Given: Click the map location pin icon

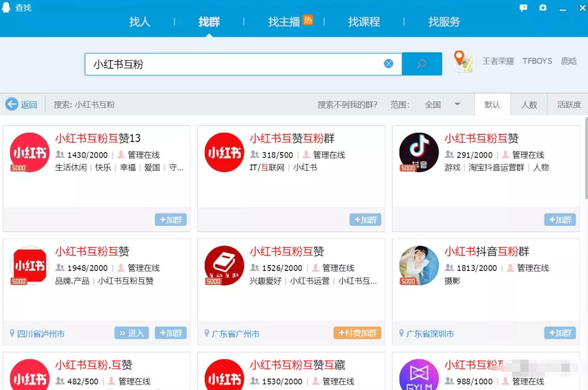Looking at the screenshot, I should tap(462, 61).
